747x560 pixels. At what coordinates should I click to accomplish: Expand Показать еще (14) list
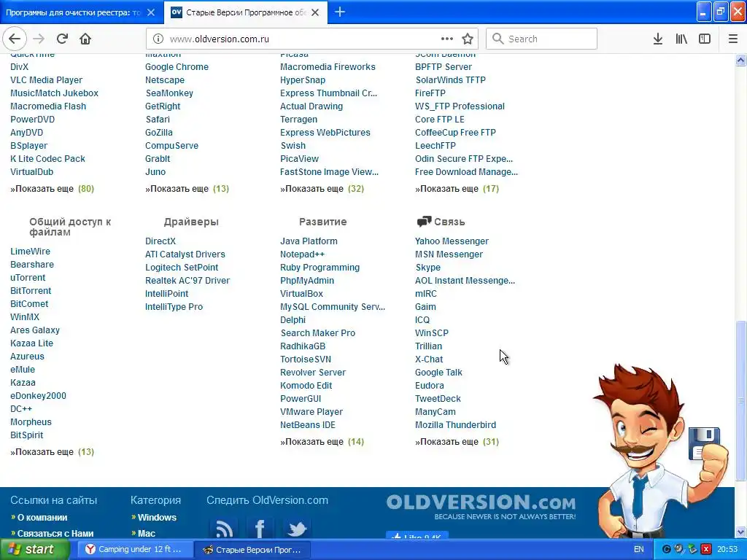(x=322, y=441)
